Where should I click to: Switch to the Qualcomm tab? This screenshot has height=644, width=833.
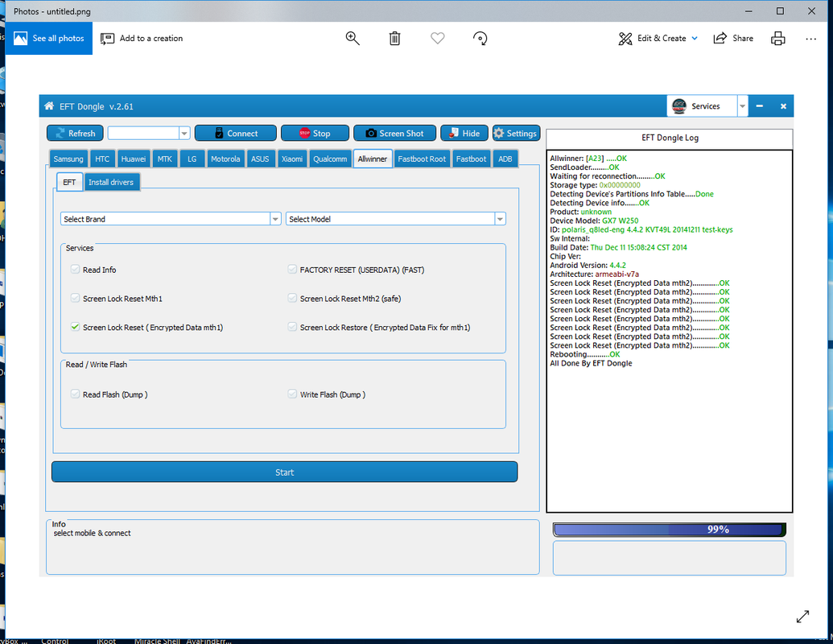[330, 159]
